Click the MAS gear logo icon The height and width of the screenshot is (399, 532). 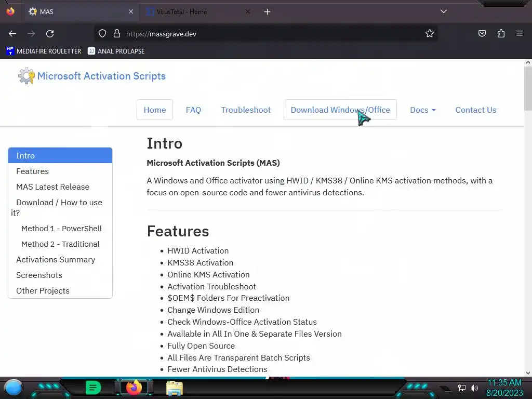[26, 76]
